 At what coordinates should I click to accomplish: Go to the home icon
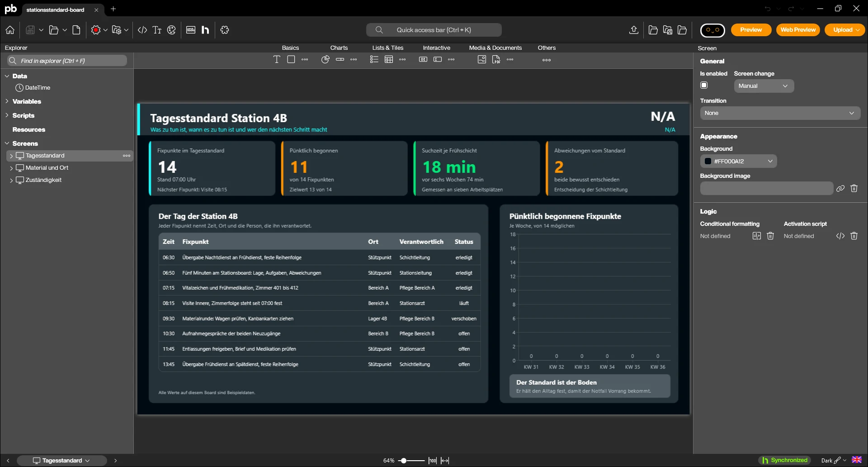click(x=10, y=30)
